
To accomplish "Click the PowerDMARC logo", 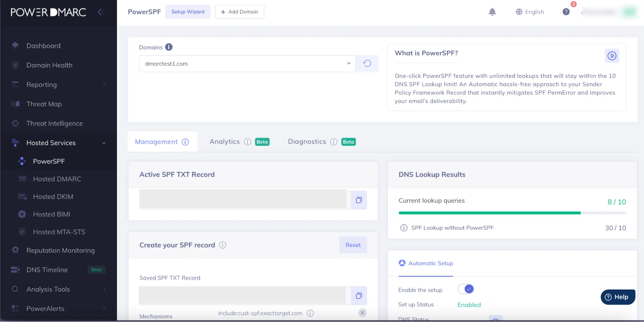I will 48,12.
